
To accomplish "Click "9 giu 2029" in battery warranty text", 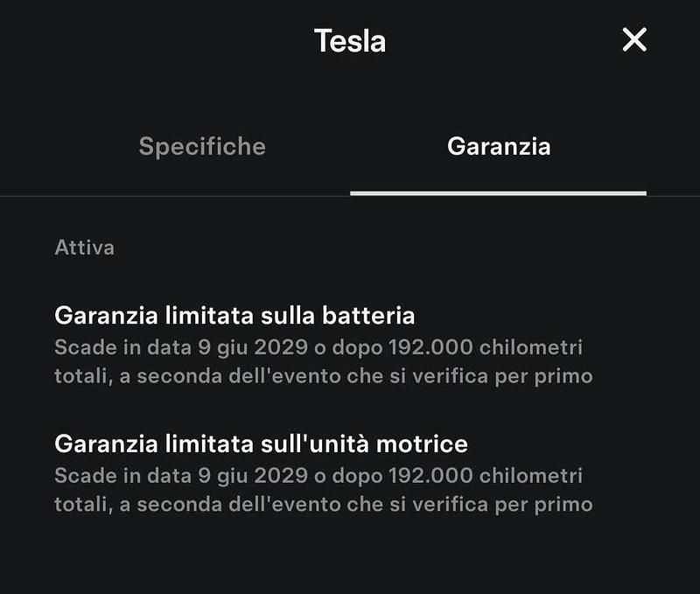I will pos(252,347).
